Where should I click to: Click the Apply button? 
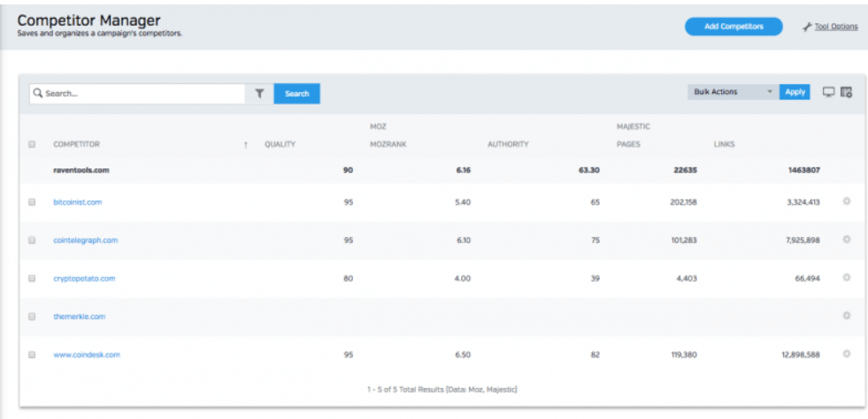(x=795, y=92)
